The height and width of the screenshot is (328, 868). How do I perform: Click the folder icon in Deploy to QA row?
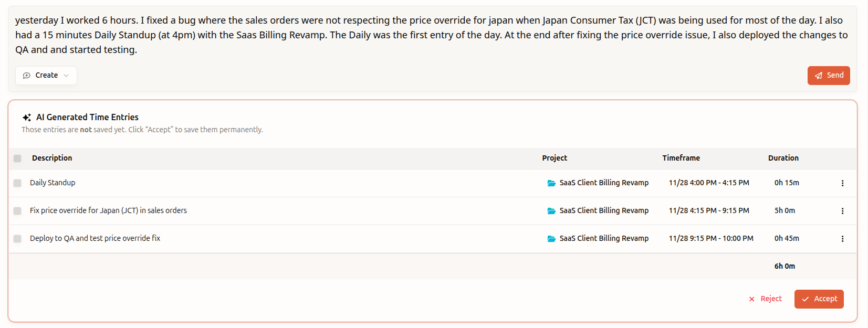(551, 239)
